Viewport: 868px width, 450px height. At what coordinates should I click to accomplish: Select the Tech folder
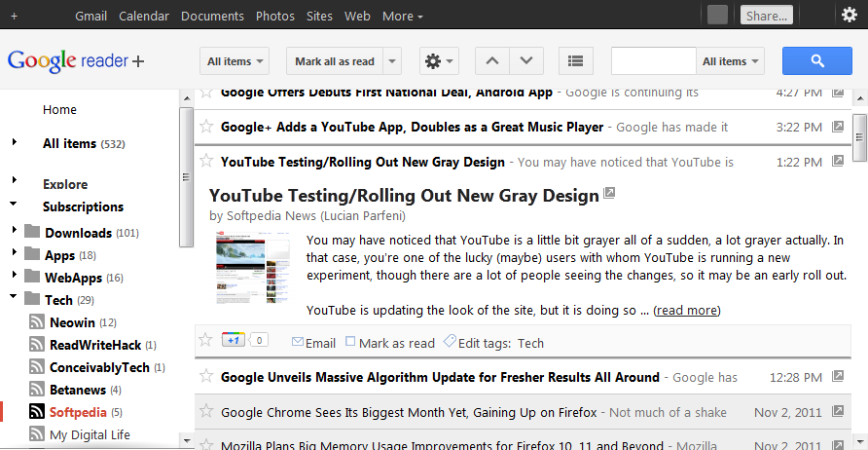59,300
